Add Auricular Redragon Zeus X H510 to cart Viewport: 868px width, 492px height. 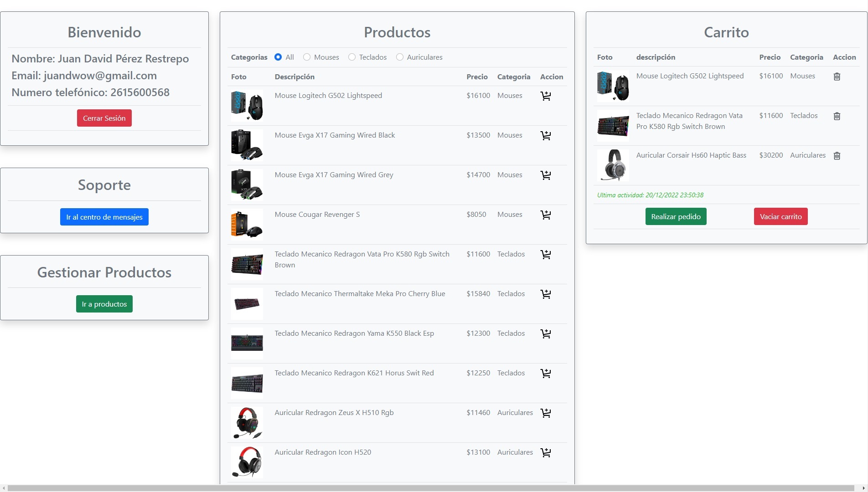click(x=545, y=413)
